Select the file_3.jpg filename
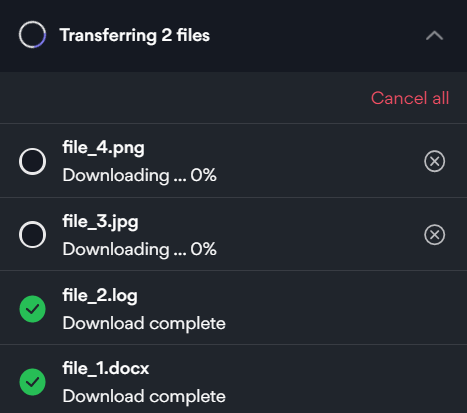The width and height of the screenshot is (467, 413). 100,222
